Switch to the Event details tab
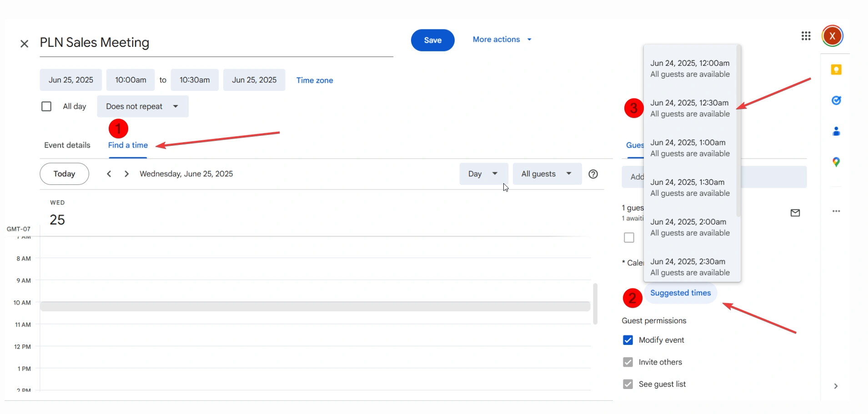This screenshot has height=414, width=868. point(67,145)
